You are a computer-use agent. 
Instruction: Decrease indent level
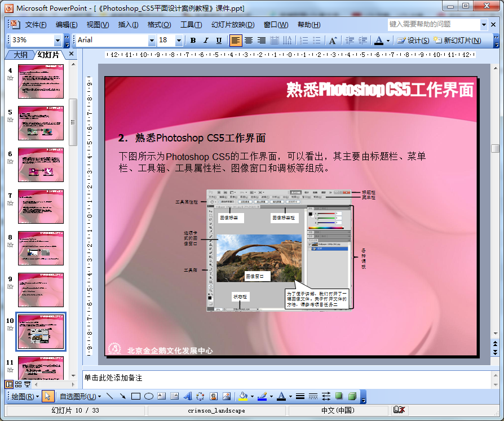[x=350, y=40]
